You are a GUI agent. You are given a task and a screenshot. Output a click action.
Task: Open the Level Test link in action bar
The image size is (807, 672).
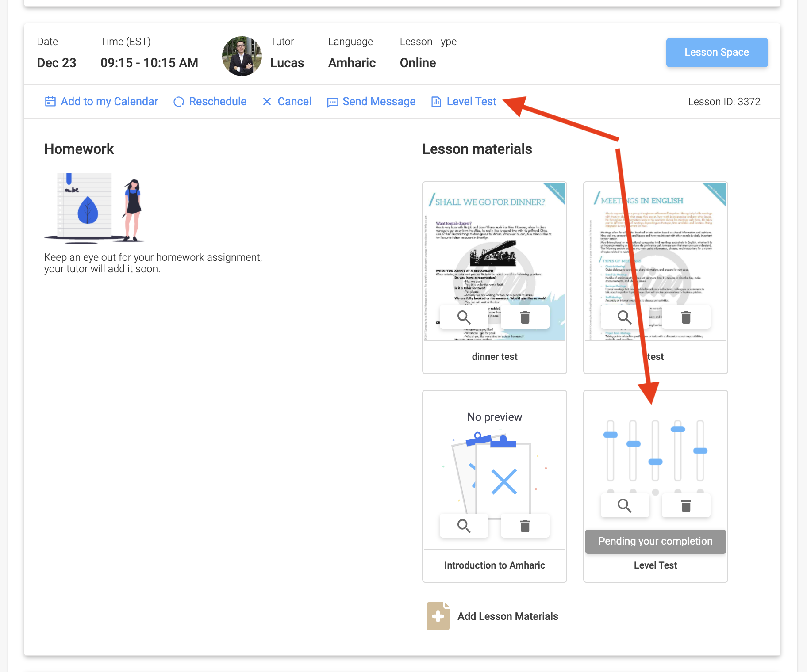tap(471, 102)
